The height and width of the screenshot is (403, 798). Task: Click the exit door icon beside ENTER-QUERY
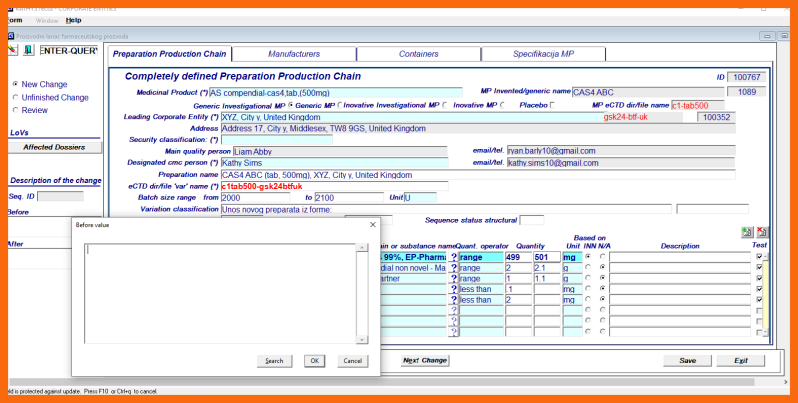coord(29,49)
